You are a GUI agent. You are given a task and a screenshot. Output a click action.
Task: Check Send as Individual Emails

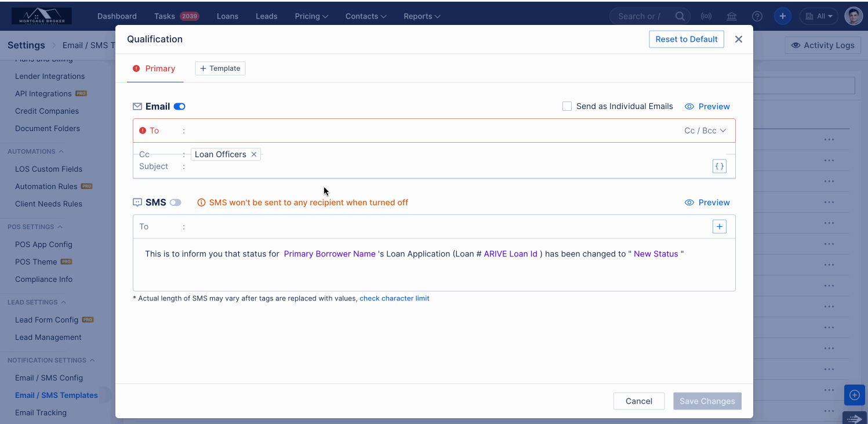(567, 106)
